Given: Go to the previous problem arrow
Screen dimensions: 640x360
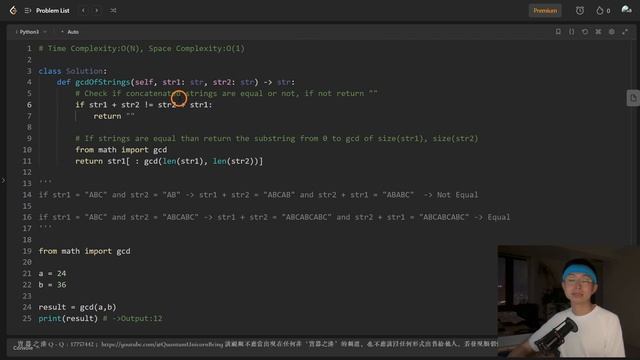Looking at the screenshot, I should coord(83,11).
